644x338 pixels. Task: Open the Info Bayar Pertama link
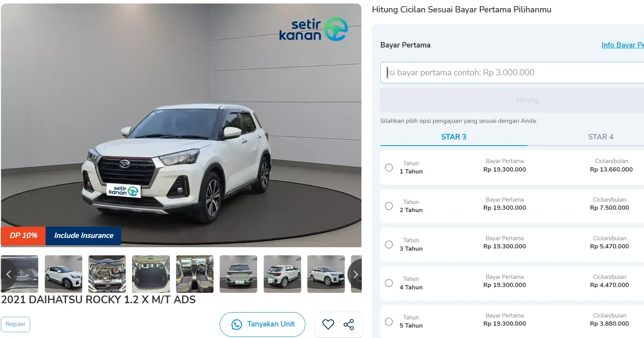click(x=622, y=45)
